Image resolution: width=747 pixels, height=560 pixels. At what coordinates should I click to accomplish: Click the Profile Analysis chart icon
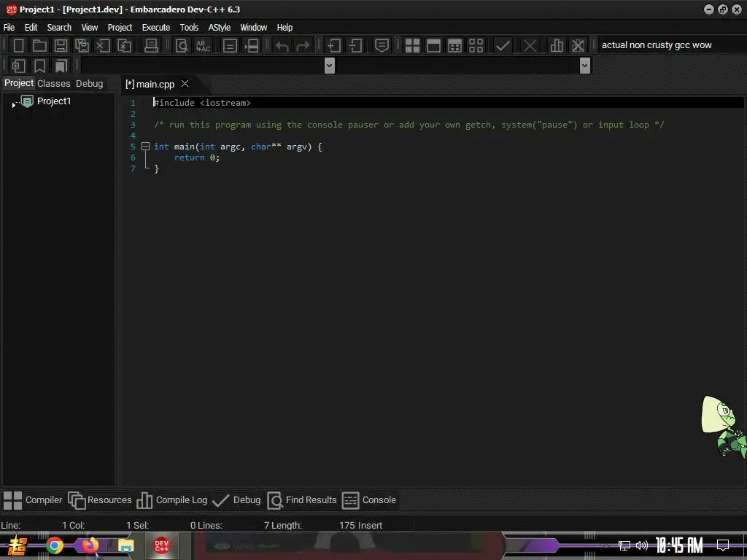click(556, 46)
